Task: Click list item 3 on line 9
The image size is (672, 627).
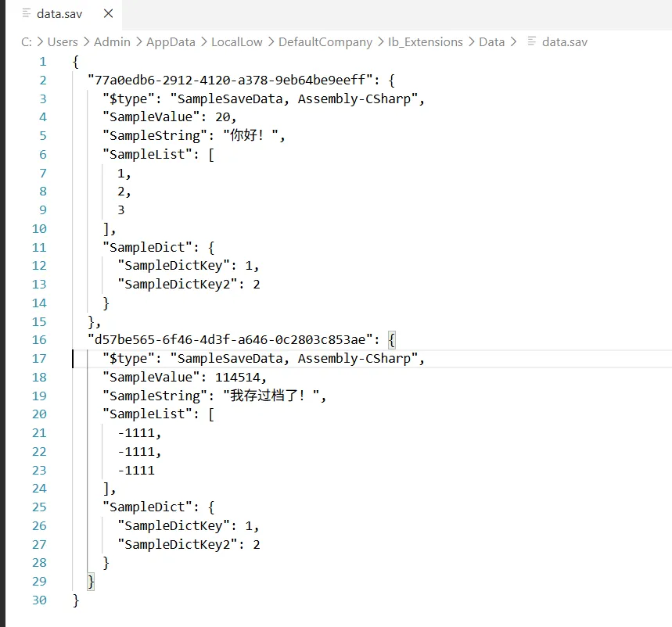Action: [121, 210]
